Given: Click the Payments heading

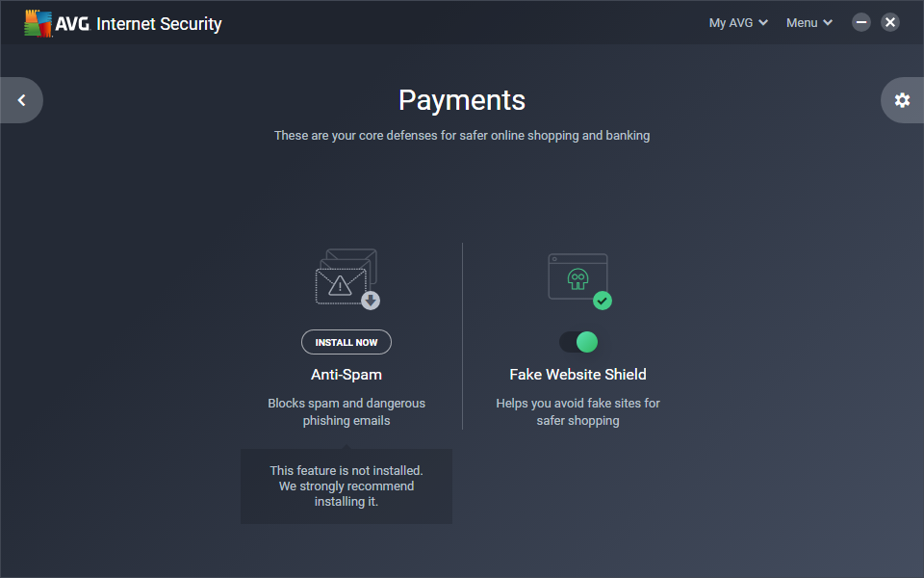Looking at the screenshot, I should [x=462, y=100].
